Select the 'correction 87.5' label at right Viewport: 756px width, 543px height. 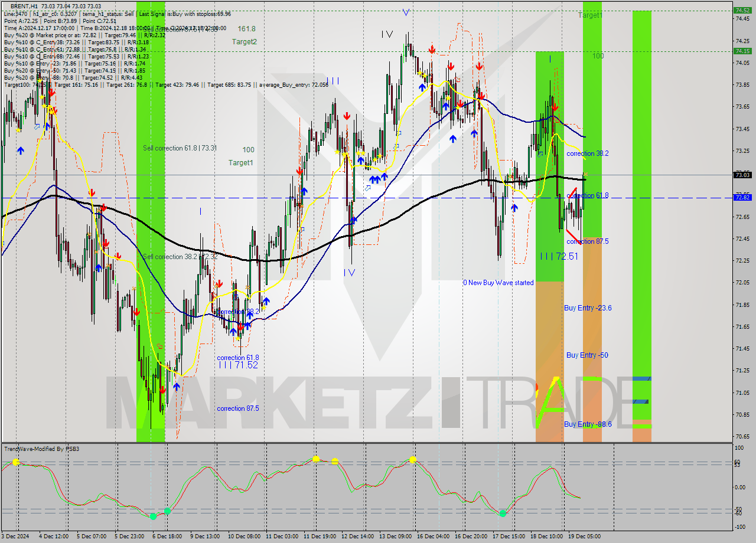[x=588, y=241]
